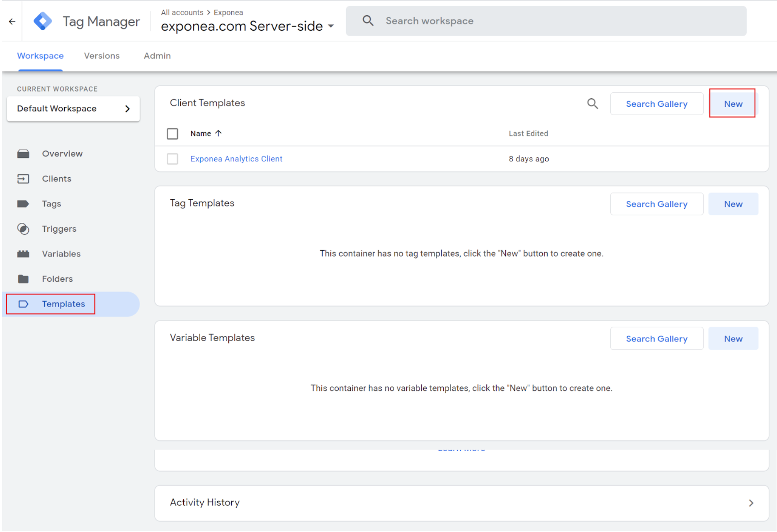Open the Exponea Analytics Client template link
777x532 pixels.
236,159
